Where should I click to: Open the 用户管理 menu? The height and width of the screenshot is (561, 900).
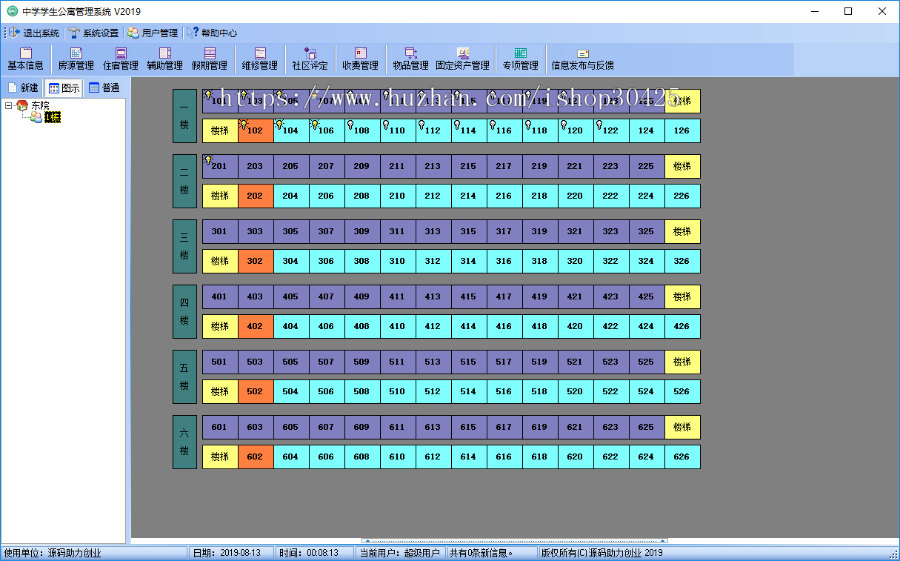tap(153, 33)
